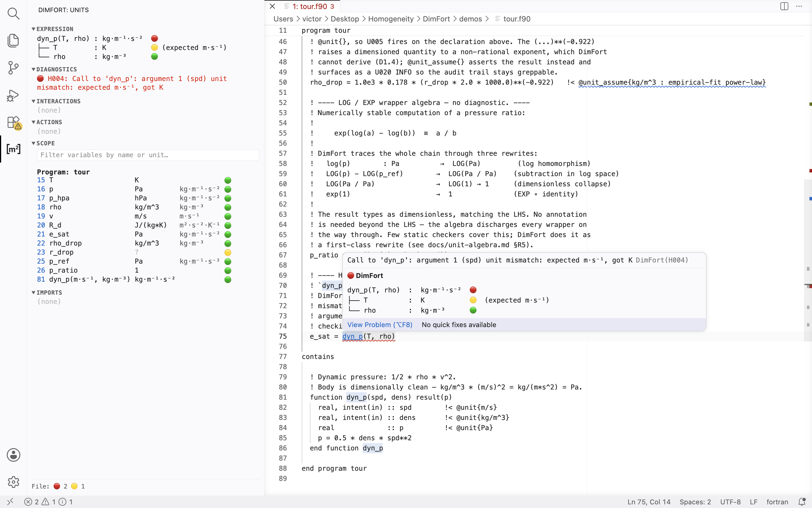The height and width of the screenshot is (508, 812).
Task: Click tour.f90 in the breadcrumb
Action: tap(513, 19)
